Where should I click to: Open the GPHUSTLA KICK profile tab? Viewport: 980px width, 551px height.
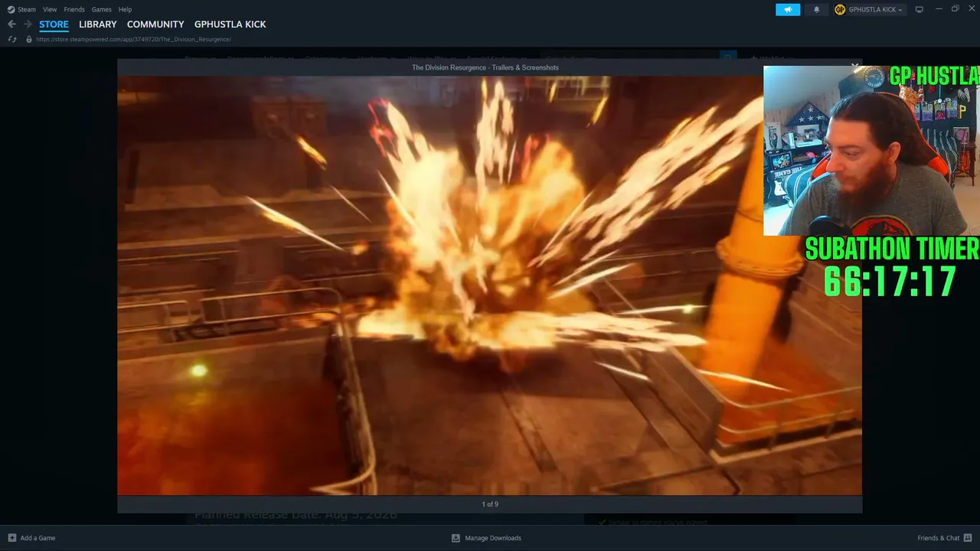[230, 24]
